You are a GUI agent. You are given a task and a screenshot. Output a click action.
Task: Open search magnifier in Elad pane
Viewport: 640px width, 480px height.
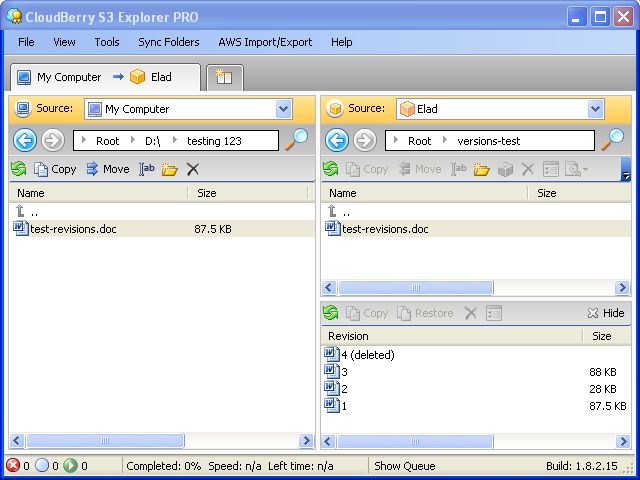tap(613, 139)
